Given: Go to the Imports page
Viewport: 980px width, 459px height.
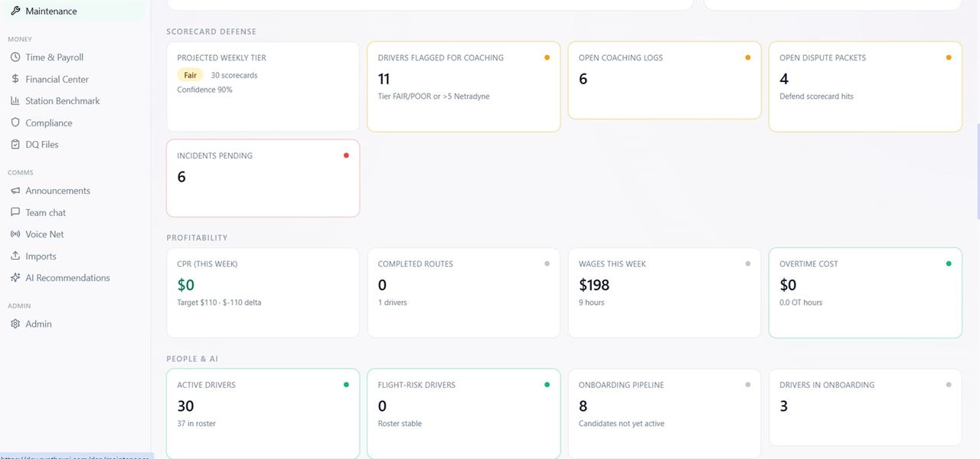Looking at the screenshot, I should [75, 256].
